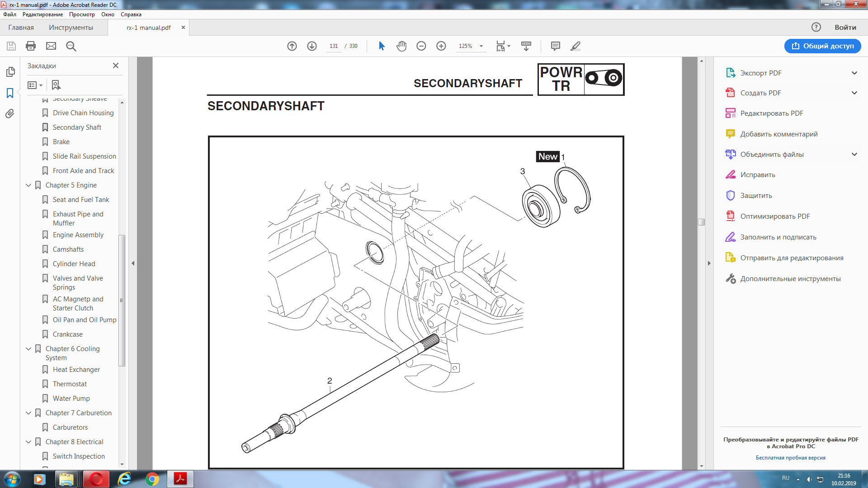Screen dimensions: 868x488
Task: Toggle scrolling mode icon in toolbar
Action: tap(526, 46)
